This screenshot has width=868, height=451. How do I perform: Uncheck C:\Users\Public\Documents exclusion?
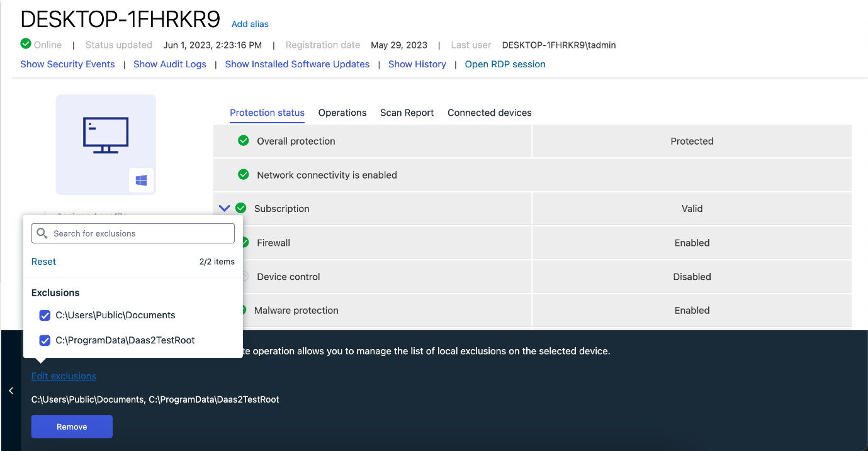coord(45,315)
